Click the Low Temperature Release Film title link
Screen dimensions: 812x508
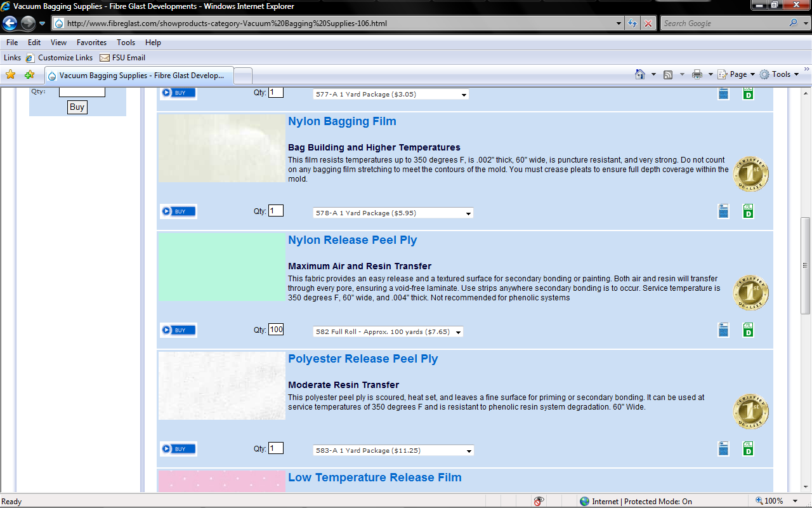coord(375,478)
